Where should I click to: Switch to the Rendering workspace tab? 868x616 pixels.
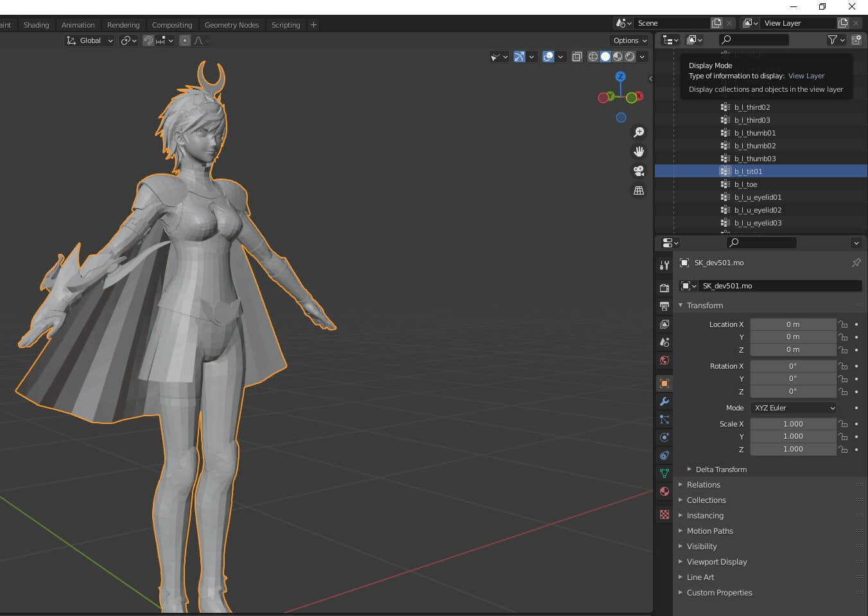pos(123,25)
